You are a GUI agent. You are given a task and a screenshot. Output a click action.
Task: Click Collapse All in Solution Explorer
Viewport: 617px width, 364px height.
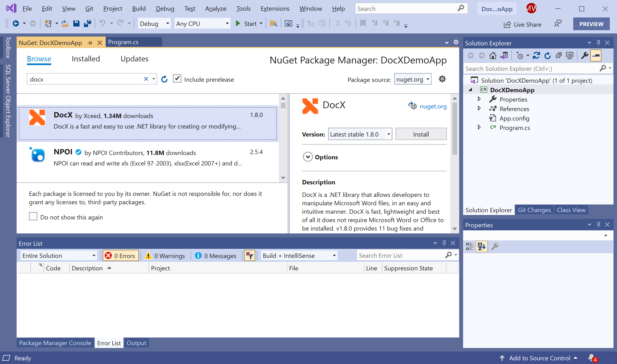pos(559,56)
